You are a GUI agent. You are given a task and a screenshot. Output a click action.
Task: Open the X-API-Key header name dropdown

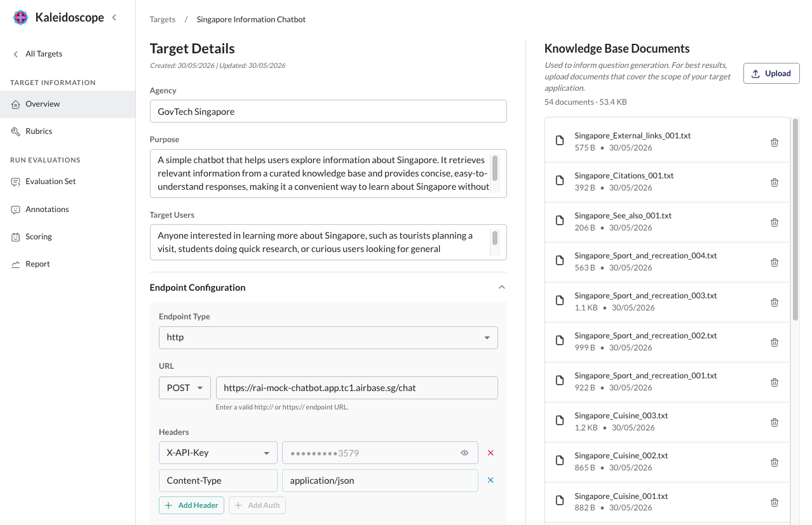click(x=218, y=453)
